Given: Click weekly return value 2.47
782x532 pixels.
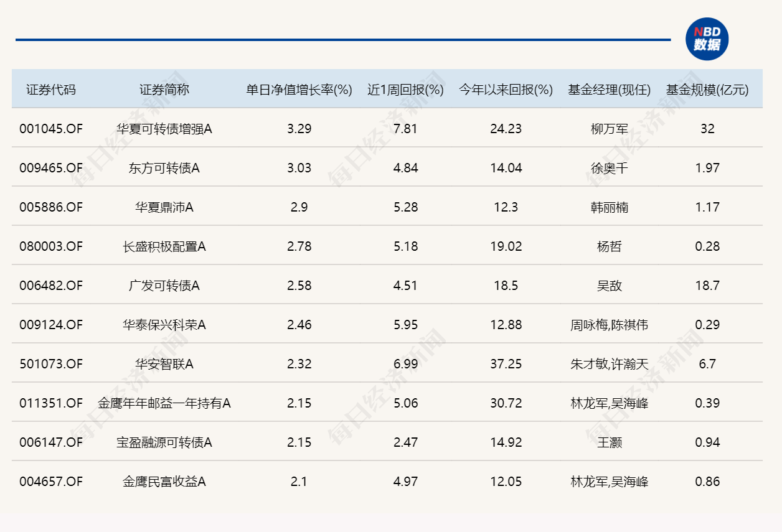Looking at the screenshot, I should click(x=406, y=442).
